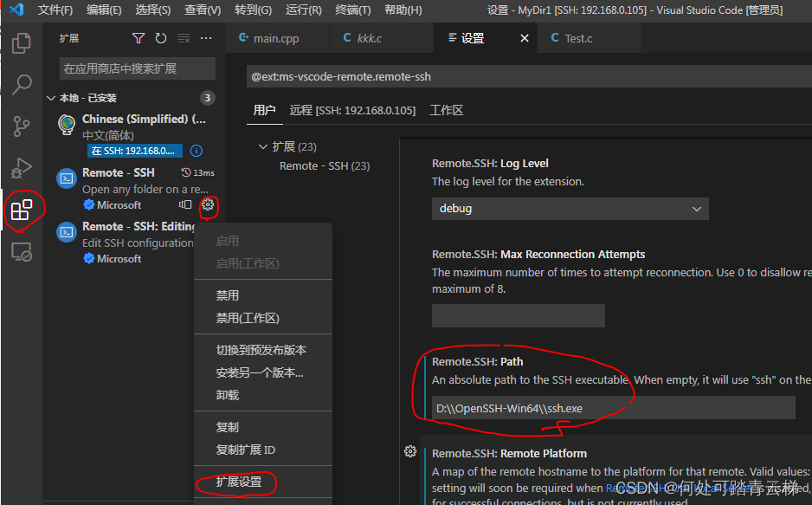812x505 pixels.
Task: Open the 终端(T) menu
Action: coord(352,10)
